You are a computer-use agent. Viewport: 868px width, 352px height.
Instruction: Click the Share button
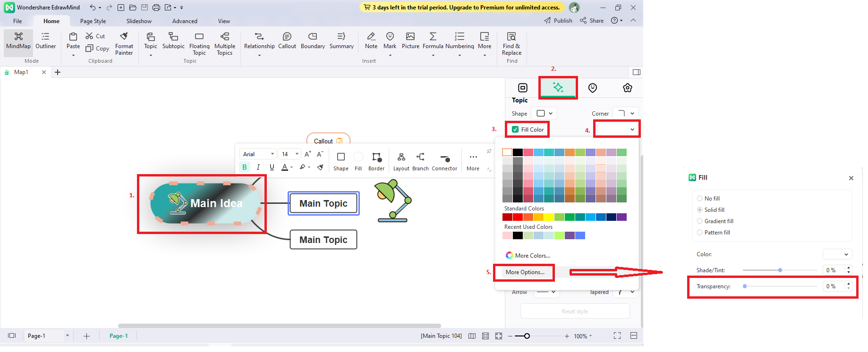point(592,20)
